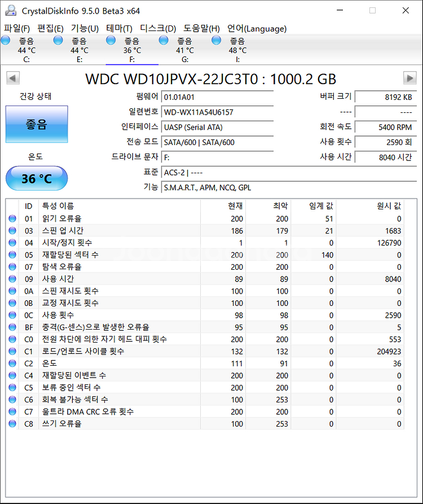Click status circle for attribute 01
Screen dimensions: 423x504
coord(12,218)
